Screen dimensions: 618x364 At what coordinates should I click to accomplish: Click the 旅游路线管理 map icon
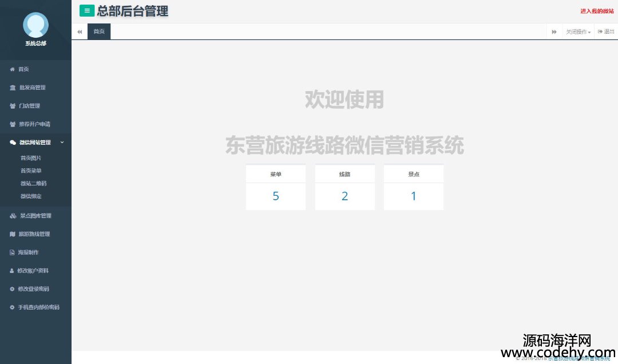click(x=13, y=234)
